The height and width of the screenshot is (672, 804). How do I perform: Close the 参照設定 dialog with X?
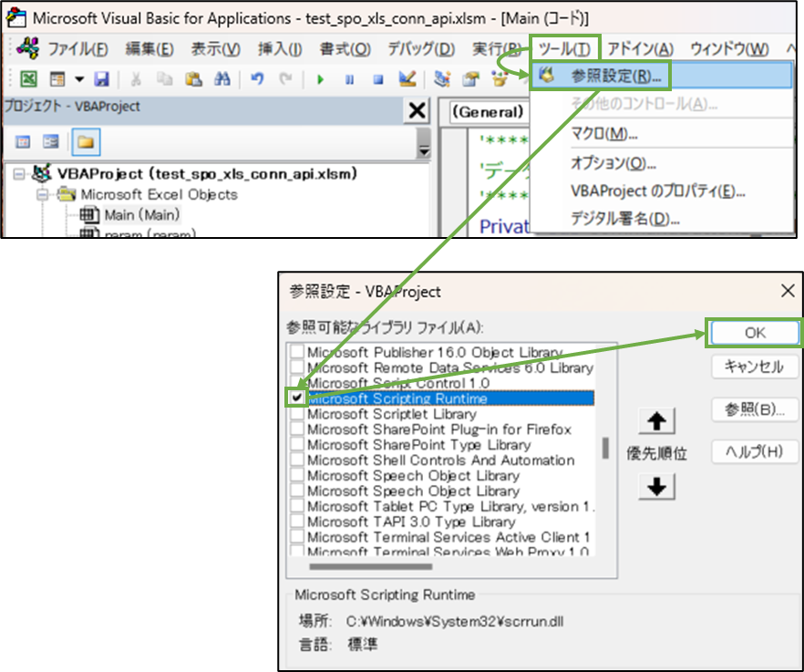pyautogui.click(x=788, y=291)
